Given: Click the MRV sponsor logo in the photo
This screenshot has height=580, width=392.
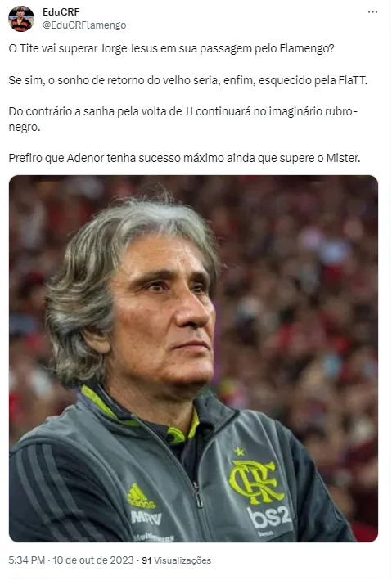Looking at the screenshot, I should (146, 517).
